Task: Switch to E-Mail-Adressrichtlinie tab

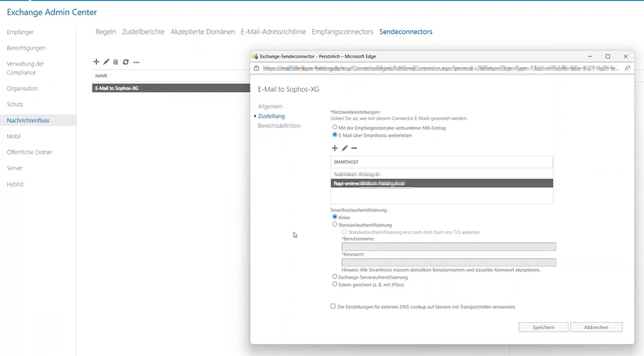Action: [x=273, y=31]
